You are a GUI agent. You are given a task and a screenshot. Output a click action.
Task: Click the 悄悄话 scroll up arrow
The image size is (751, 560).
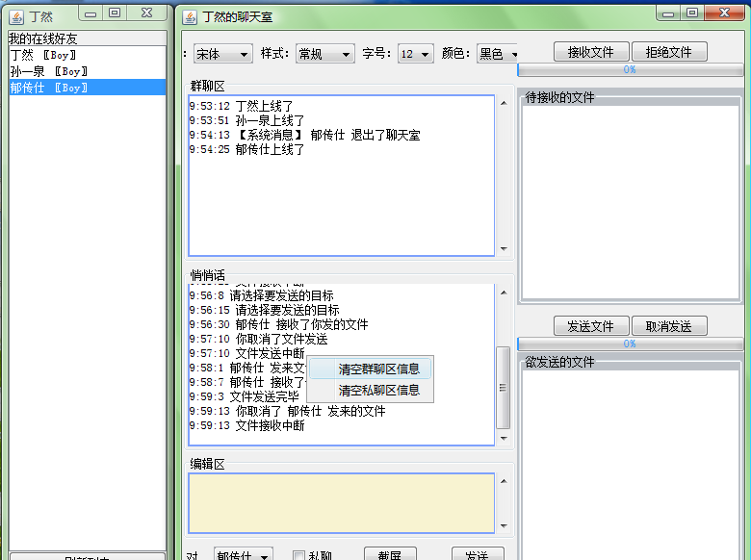point(504,293)
